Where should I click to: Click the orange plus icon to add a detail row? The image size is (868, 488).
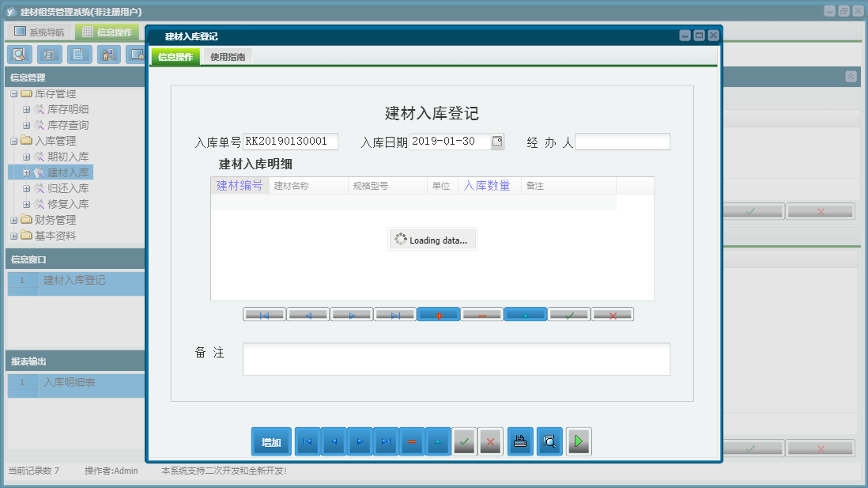pyautogui.click(x=439, y=313)
